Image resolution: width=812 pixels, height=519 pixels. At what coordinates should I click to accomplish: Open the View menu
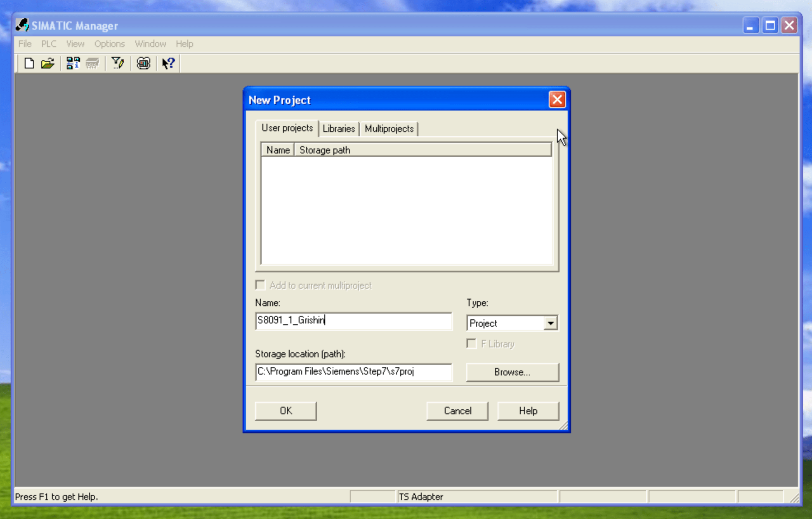point(75,44)
